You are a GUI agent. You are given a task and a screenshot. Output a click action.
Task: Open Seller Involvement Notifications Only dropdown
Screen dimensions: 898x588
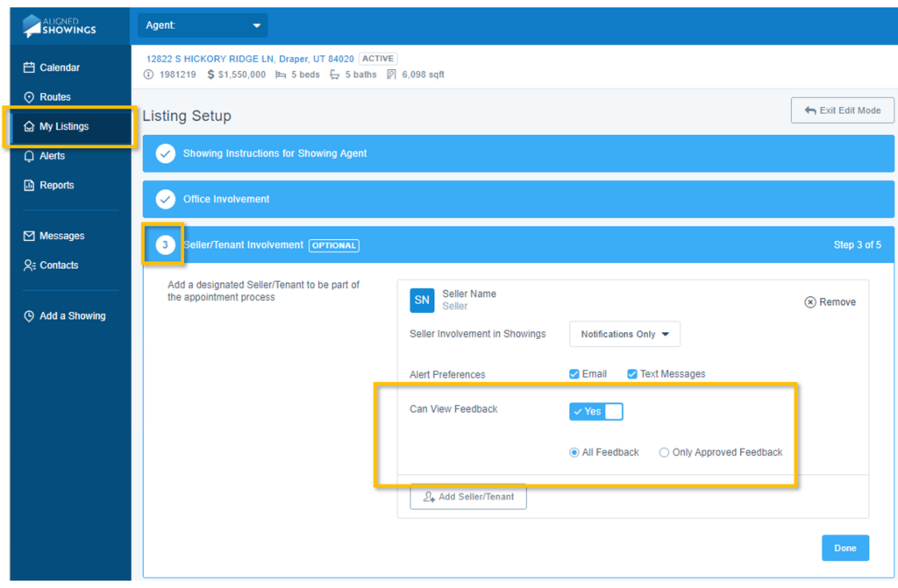pos(624,334)
